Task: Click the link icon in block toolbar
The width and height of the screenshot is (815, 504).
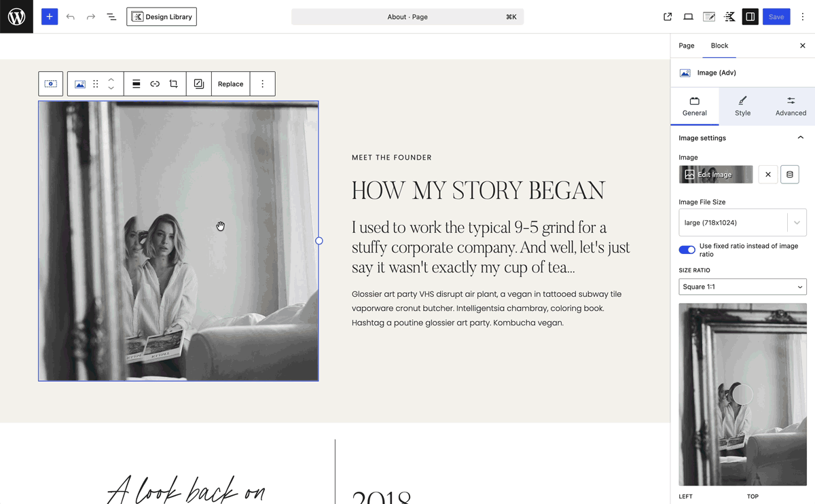Action: (x=155, y=84)
